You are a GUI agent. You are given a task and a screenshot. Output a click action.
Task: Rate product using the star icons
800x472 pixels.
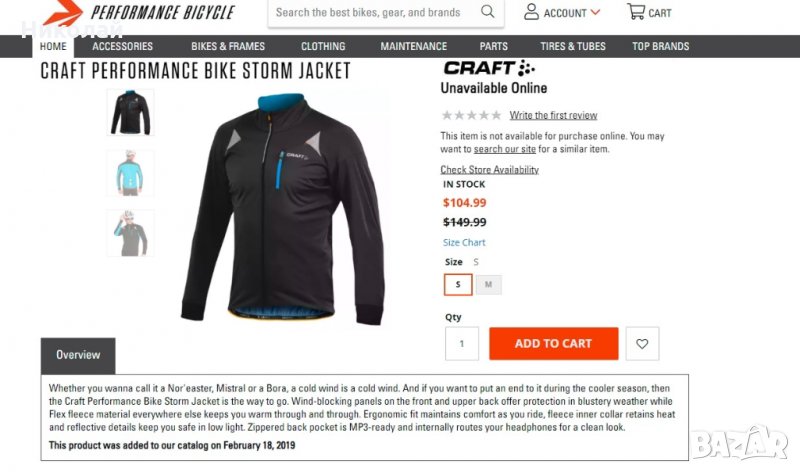coord(471,115)
